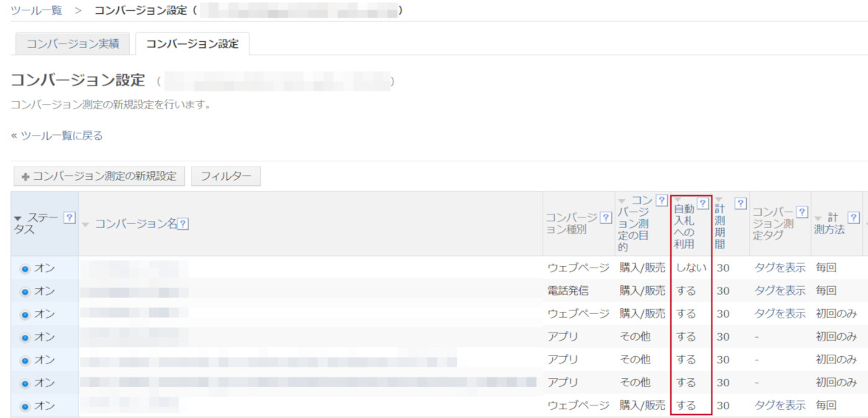Sort by 計測期間 arrow

[719, 200]
